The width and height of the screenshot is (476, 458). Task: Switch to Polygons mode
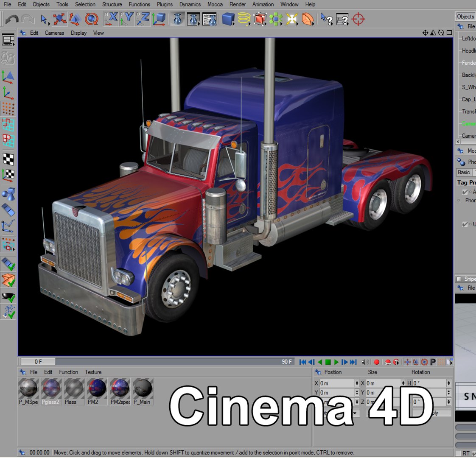(8, 140)
